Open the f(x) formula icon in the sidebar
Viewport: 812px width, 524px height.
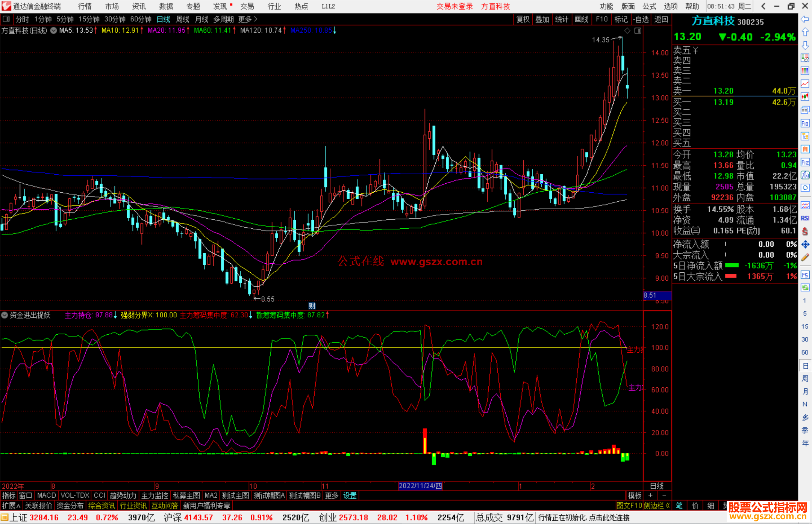[x=805, y=175]
